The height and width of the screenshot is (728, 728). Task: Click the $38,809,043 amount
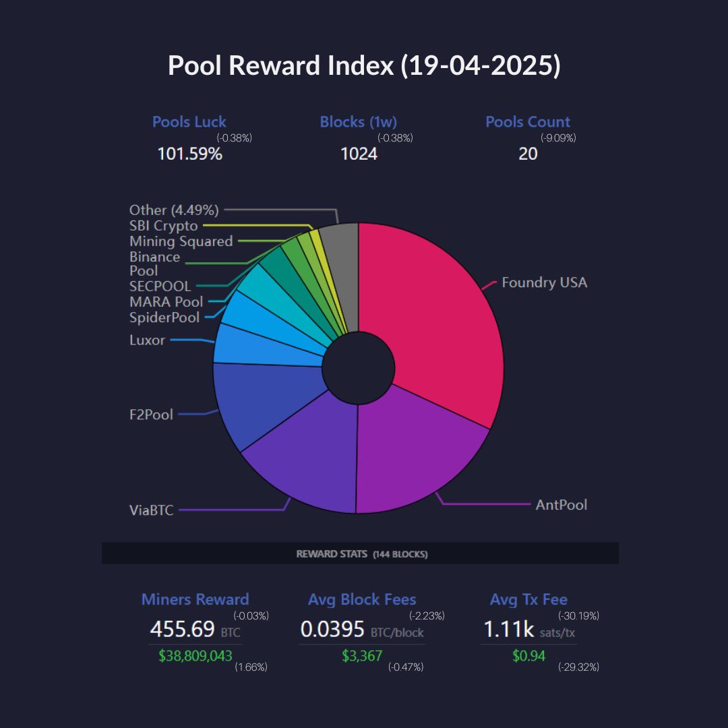click(195, 656)
